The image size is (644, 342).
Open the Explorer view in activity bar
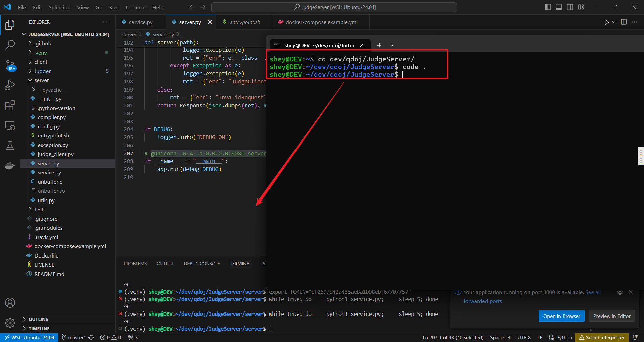tap(10, 25)
